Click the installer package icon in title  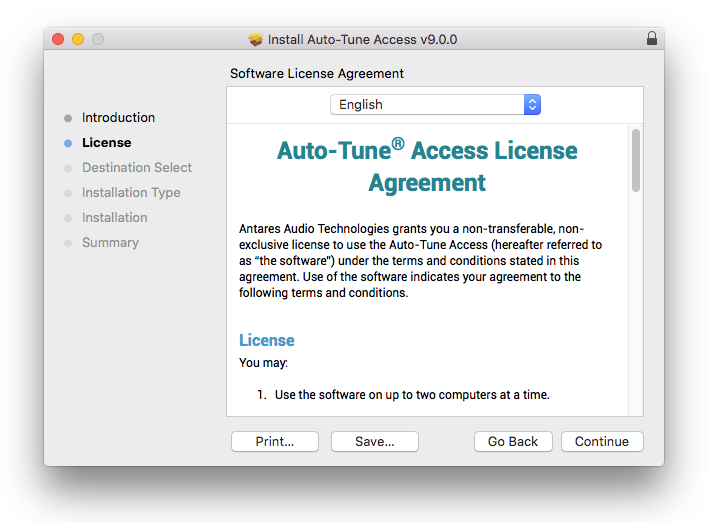click(x=256, y=40)
